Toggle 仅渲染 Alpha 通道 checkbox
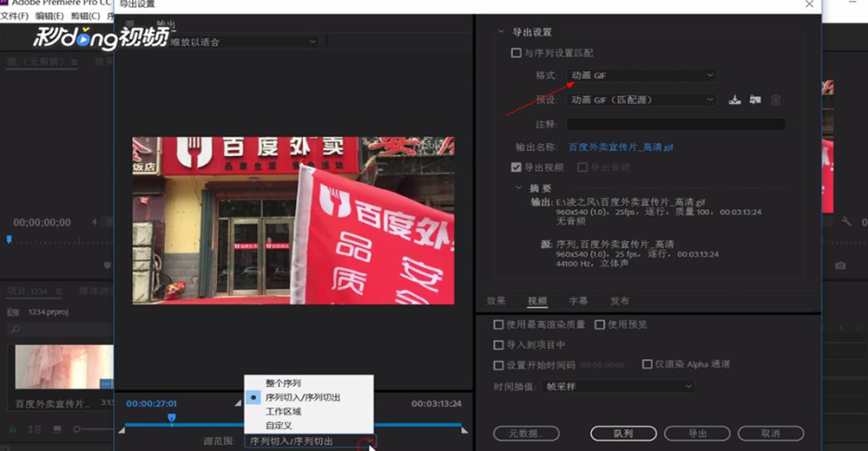868x451 pixels. point(647,364)
